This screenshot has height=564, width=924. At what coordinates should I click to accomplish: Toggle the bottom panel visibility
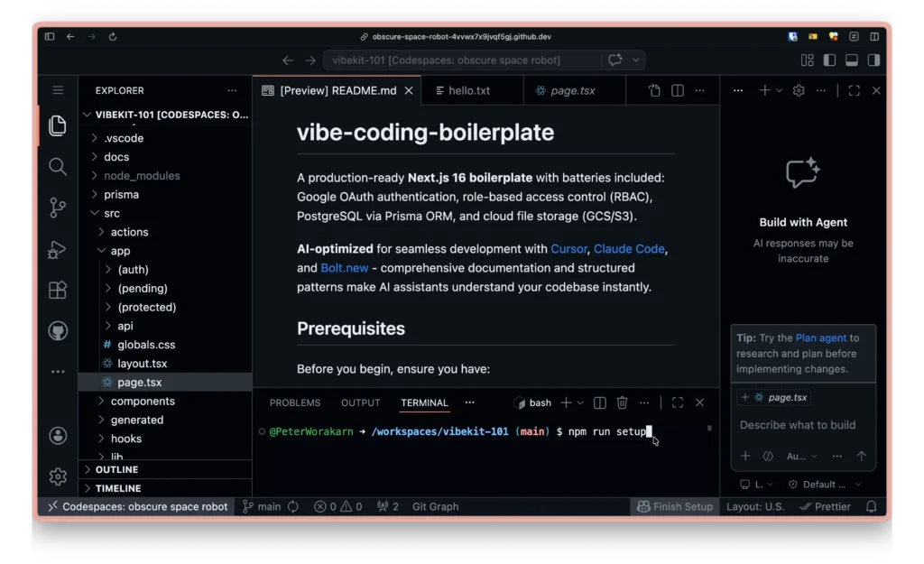pos(852,60)
